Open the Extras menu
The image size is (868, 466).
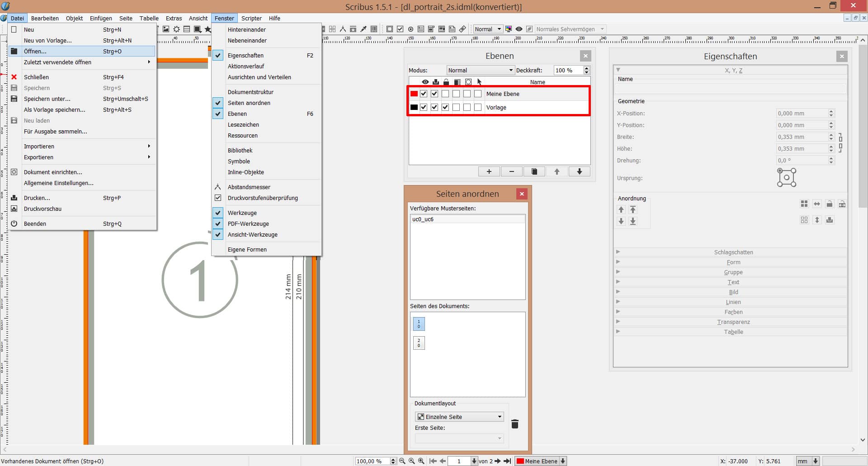[174, 18]
